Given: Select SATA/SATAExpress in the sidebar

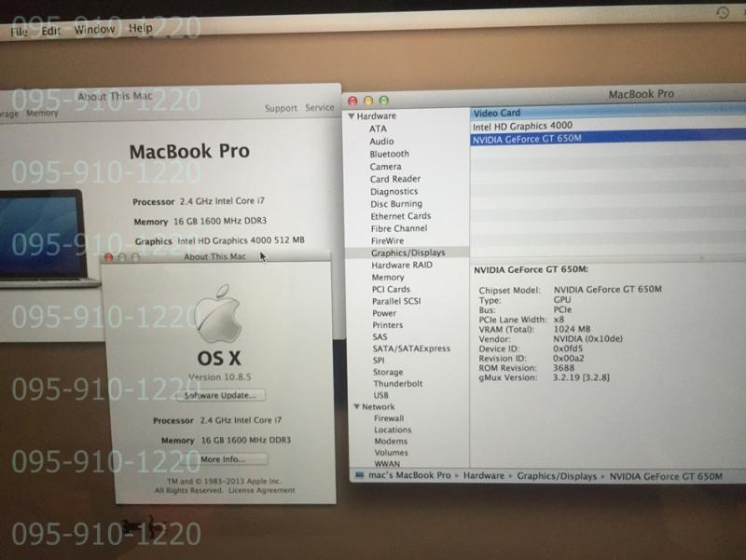Looking at the screenshot, I should 411,348.
